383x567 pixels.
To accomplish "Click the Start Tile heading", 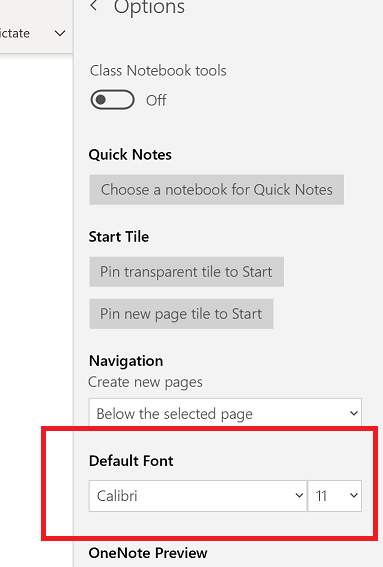I will click(119, 237).
